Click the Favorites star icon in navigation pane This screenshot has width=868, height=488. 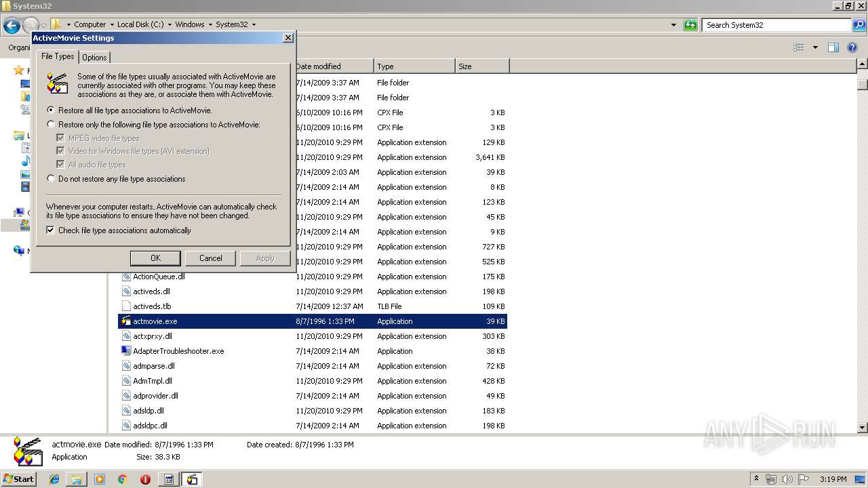(x=19, y=70)
